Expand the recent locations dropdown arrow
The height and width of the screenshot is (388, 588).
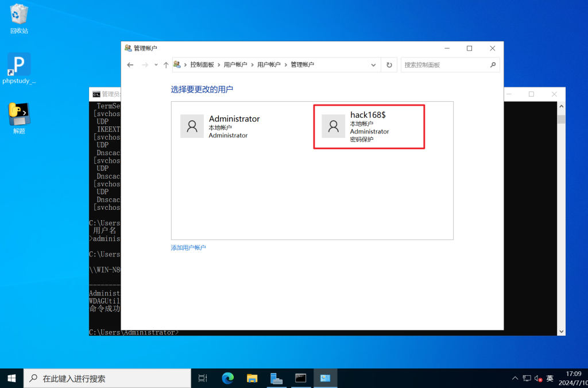click(x=156, y=65)
